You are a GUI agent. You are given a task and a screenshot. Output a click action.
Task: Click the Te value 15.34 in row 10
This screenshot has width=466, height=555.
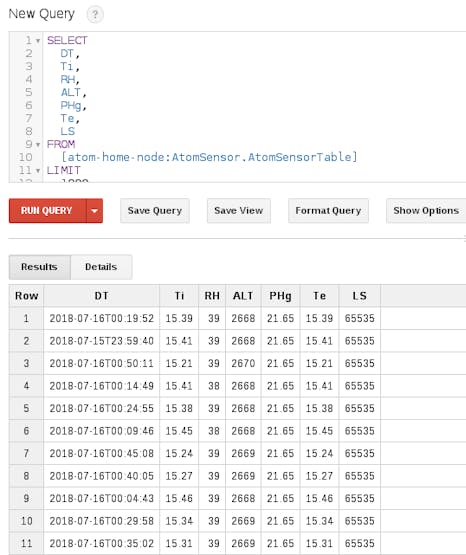coord(319,521)
